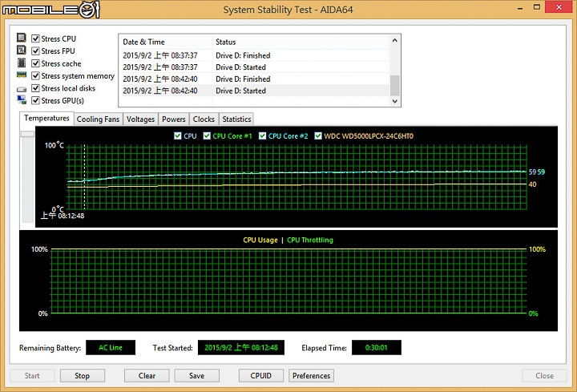
Task: Click the CPU chip icon beside Stress CPU
Action: pyautogui.click(x=22, y=38)
